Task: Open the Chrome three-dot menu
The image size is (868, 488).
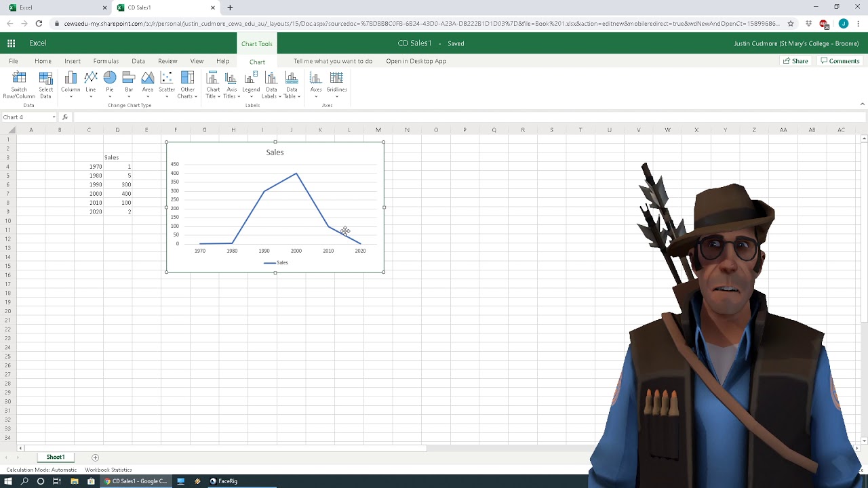Action: pyautogui.click(x=859, y=24)
